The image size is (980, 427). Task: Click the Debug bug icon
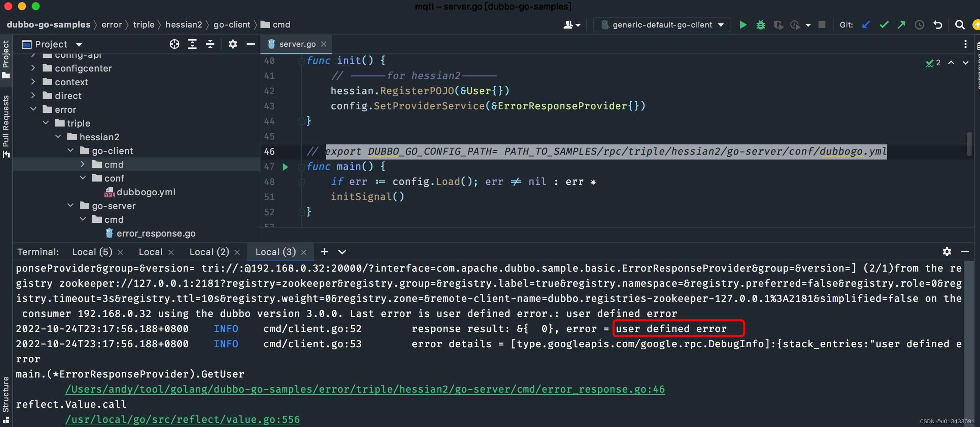760,25
